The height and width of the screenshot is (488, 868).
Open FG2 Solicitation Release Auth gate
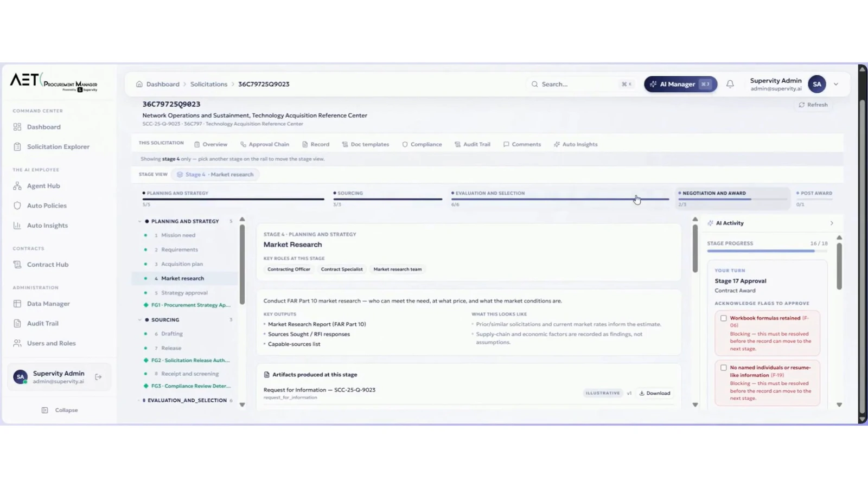point(187,360)
